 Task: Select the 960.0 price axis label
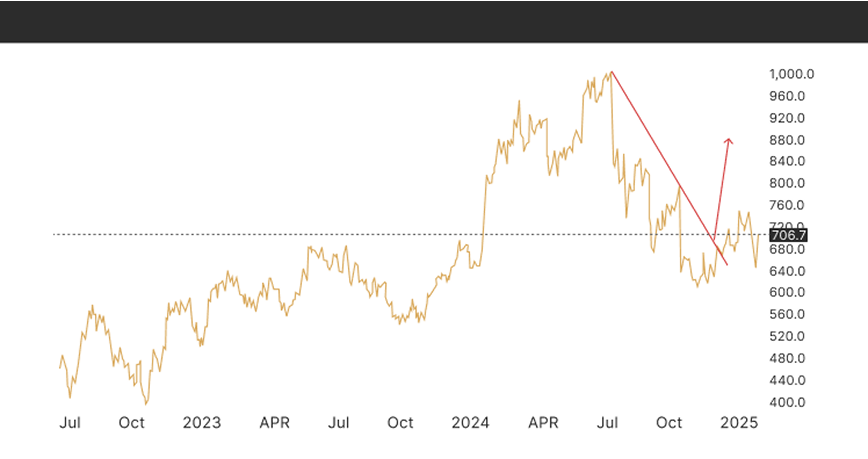pyautogui.click(x=787, y=96)
